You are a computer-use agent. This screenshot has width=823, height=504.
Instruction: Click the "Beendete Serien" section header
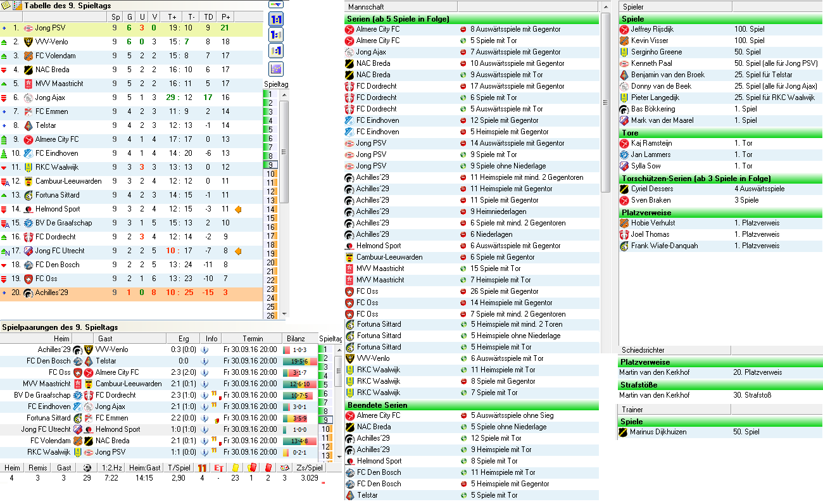pyautogui.click(x=472, y=405)
